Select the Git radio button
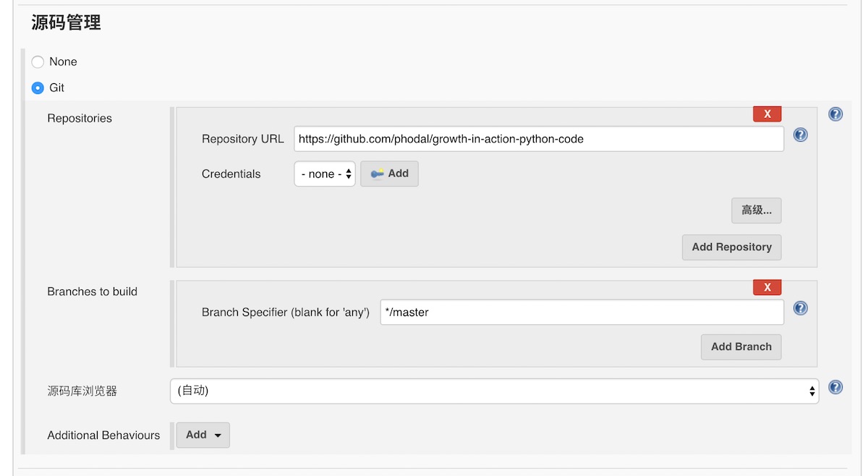The width and height of the screenshot is (868, 476). 38,88
